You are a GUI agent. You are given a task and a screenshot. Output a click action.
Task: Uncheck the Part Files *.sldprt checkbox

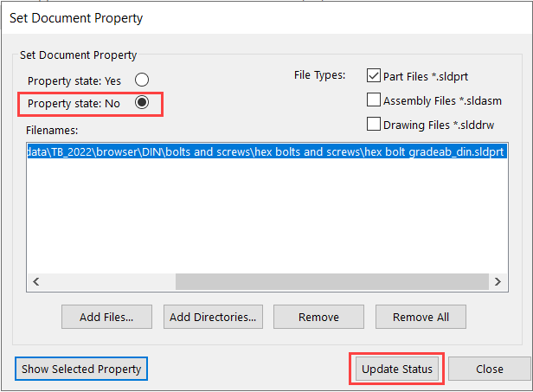375,75
